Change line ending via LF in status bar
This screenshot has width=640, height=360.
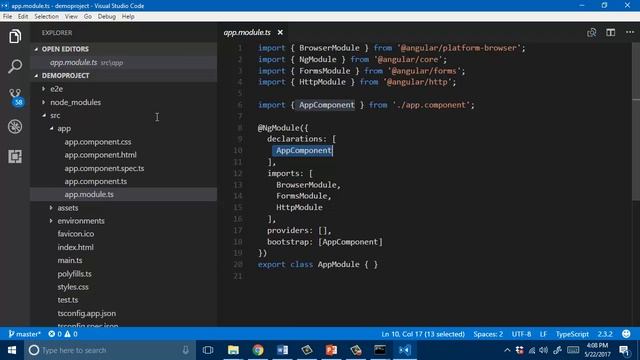pyautogui.click(x=543, y=334)
